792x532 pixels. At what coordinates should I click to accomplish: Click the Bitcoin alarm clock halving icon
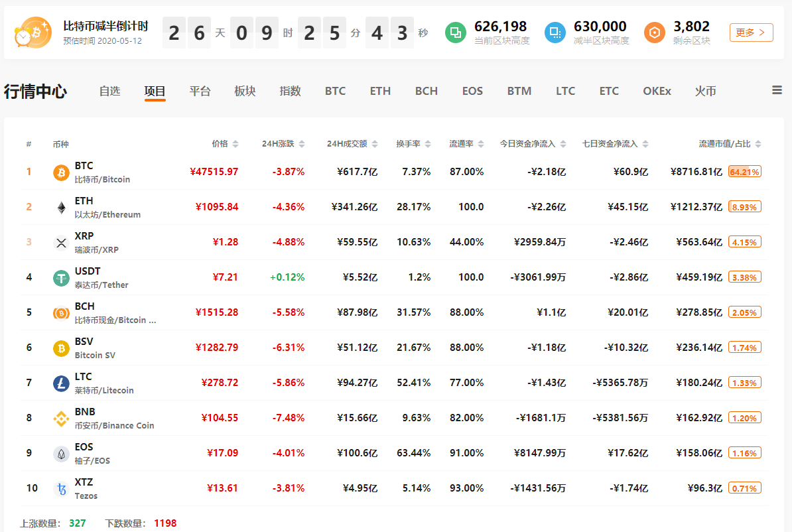pos(33,33)
